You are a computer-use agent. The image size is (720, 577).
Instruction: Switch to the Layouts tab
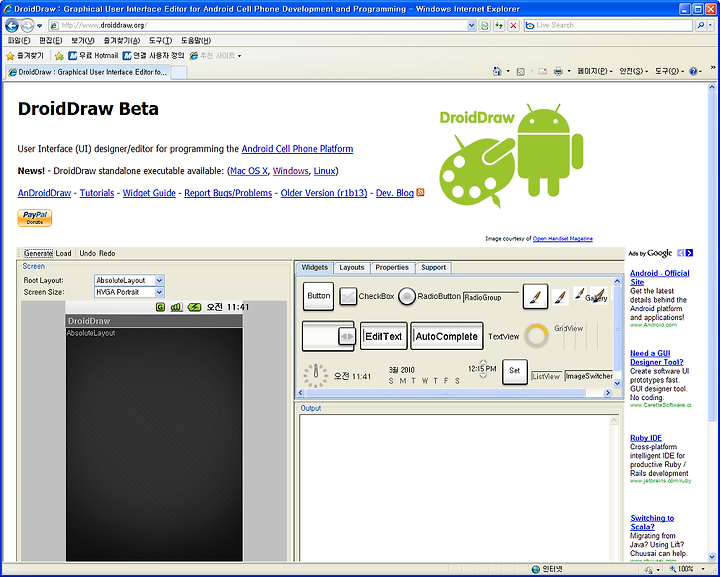(x=351, y=267)
